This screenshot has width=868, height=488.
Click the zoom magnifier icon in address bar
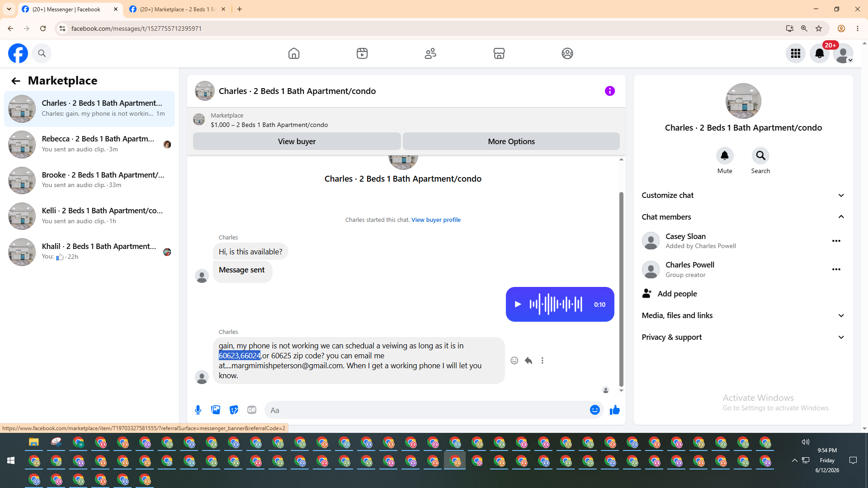804,28
